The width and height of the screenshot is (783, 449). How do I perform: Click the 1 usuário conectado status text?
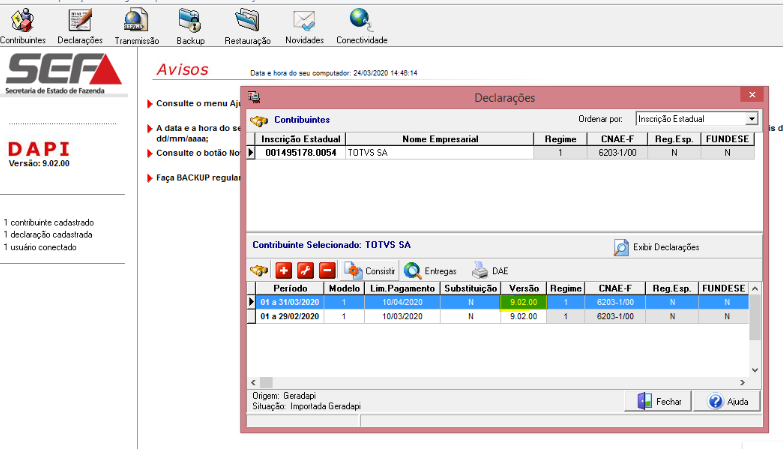click(x=40, y=247)
